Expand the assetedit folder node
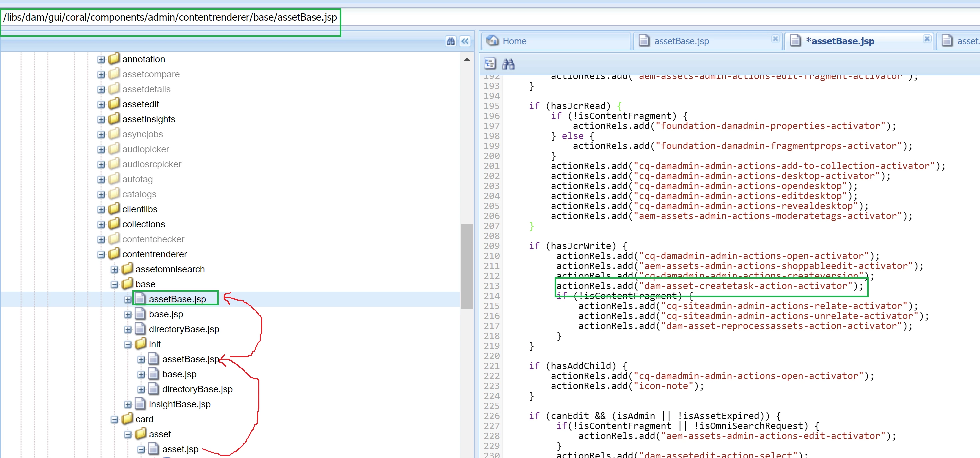This screenshot has width=980, height=458. pos(101,104)
